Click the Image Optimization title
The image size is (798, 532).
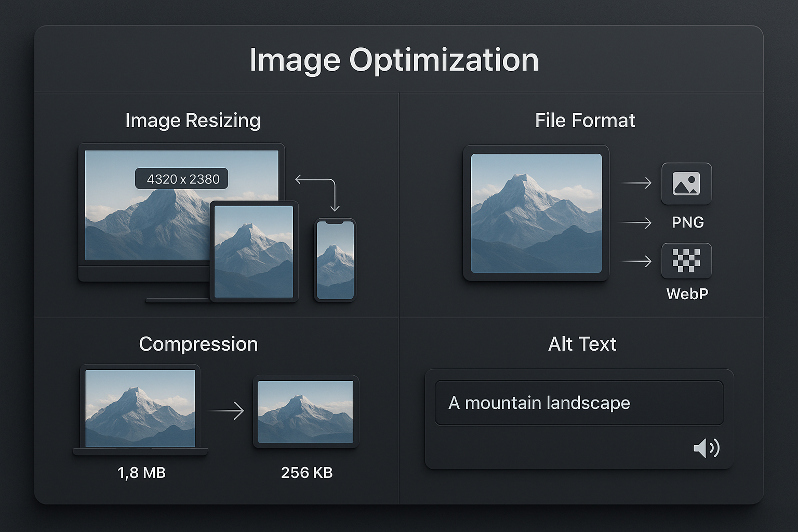point(395,59)
